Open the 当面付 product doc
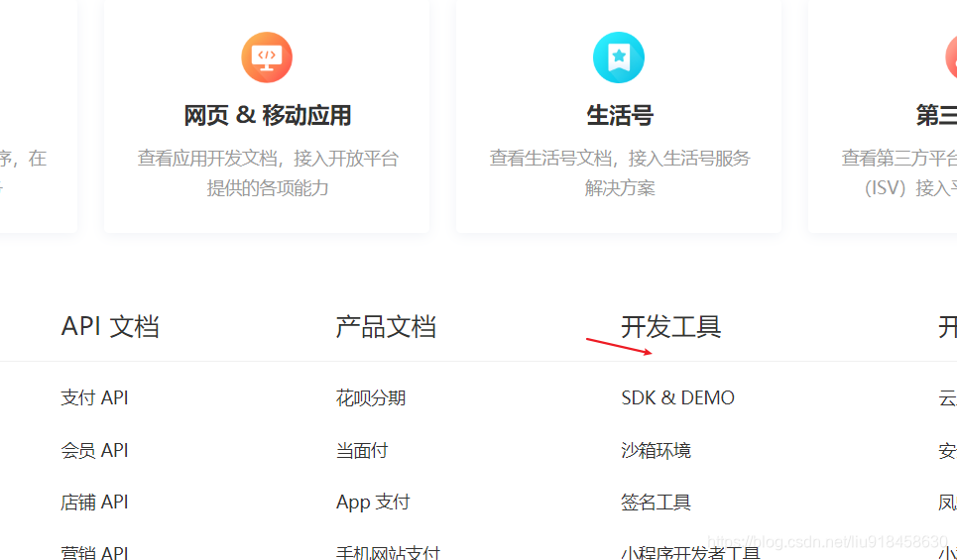 tap(362, 450)
